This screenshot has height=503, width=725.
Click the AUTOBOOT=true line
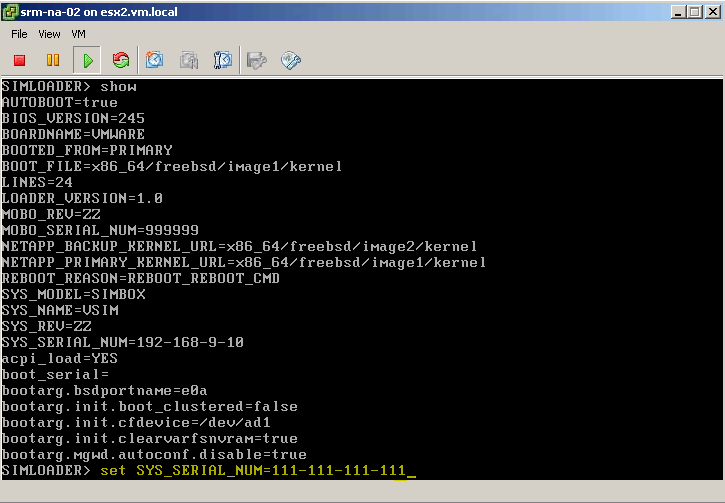click(60, 102)
